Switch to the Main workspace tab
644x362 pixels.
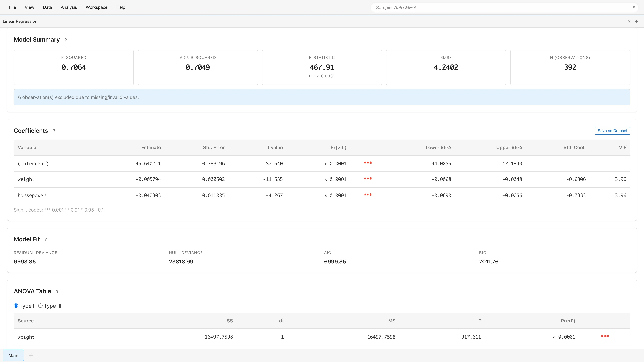tap(13, 355)
